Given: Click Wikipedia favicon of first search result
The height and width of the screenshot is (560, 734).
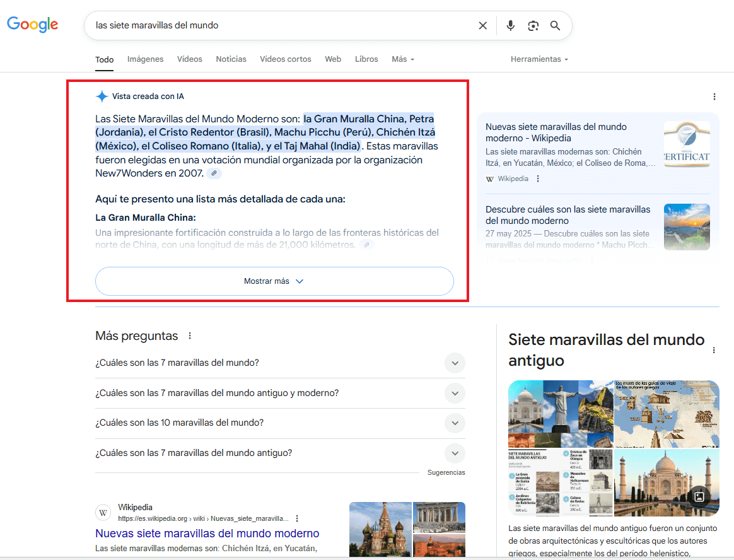Looking at the screenshot, I should point(103,513).
